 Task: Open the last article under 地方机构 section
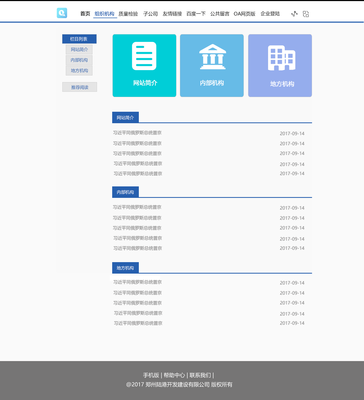(138, 323)
